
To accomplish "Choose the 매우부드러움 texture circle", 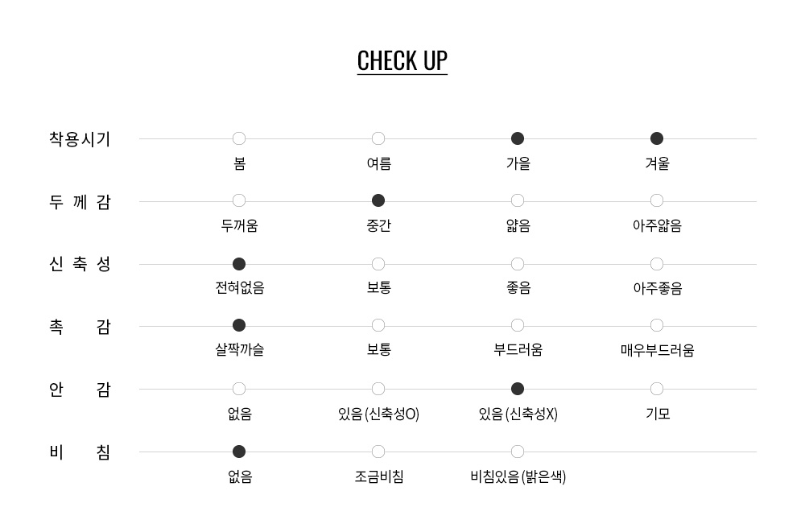I will (x=657, y=326).
